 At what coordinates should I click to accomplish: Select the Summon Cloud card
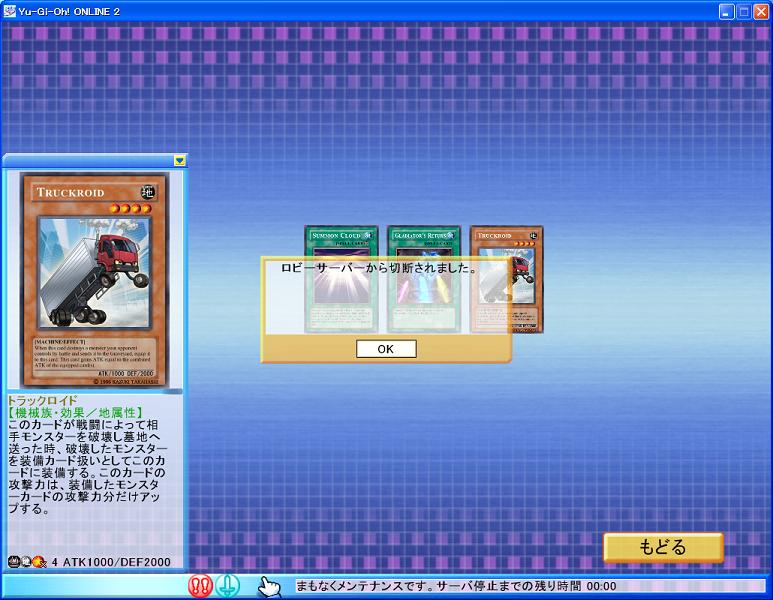(x=341, y=279)
